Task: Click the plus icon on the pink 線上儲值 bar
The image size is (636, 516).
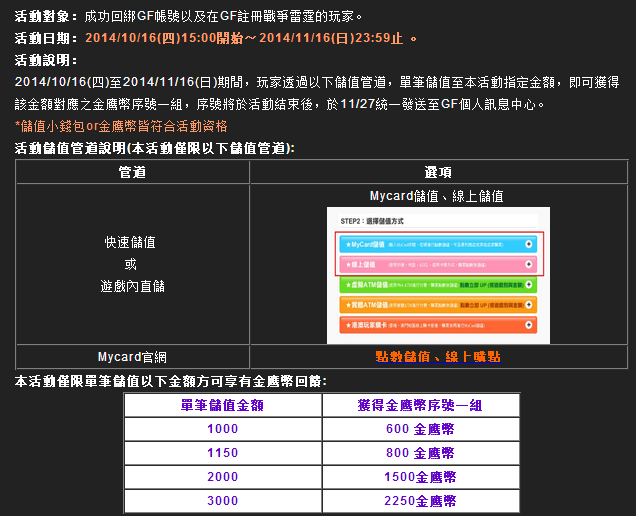Action: [528, 264]
